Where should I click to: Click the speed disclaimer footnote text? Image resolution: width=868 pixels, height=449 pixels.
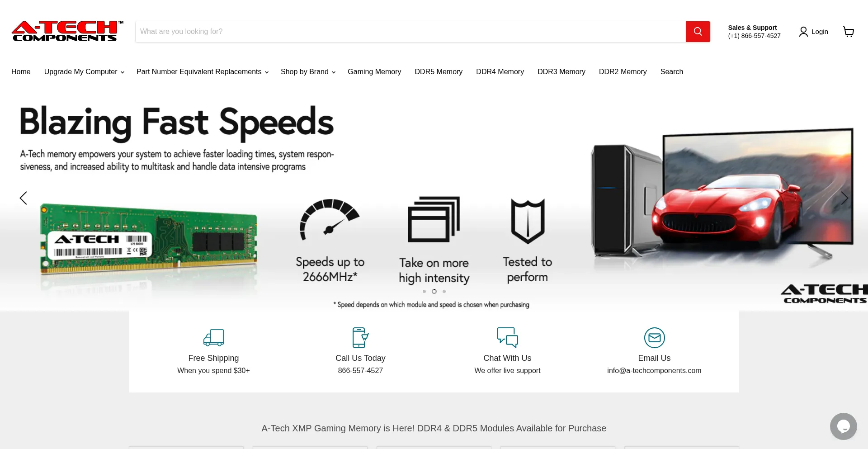pyautogui.click(x=431, y=305)
